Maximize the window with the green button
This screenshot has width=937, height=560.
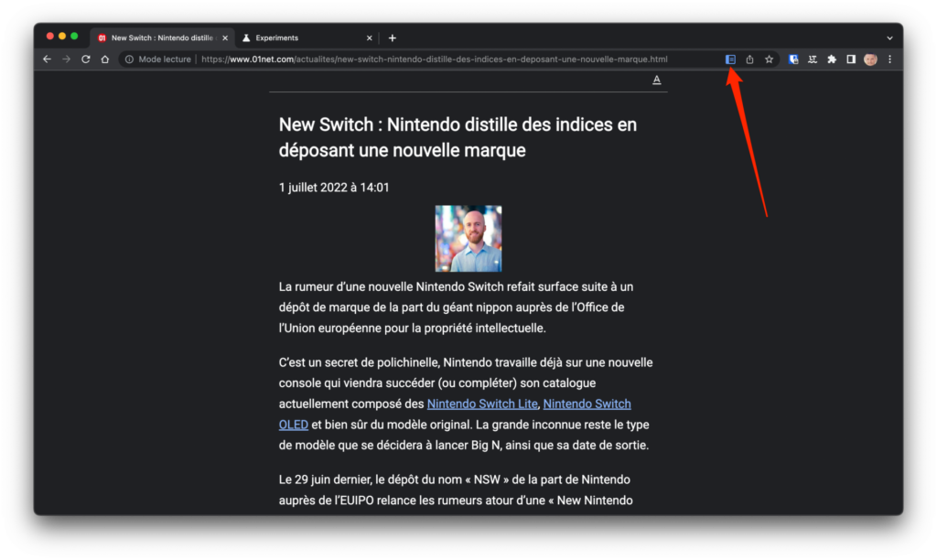[x=74, y=37]
